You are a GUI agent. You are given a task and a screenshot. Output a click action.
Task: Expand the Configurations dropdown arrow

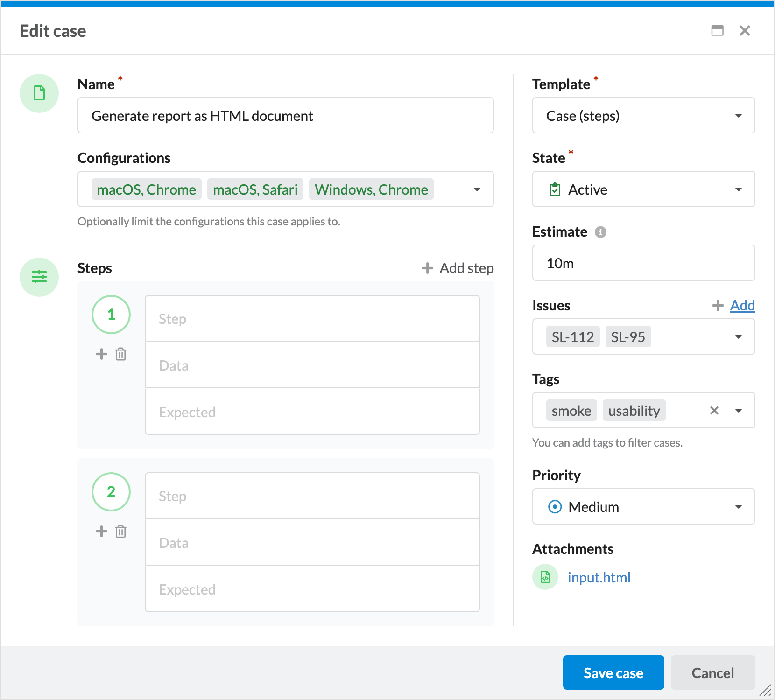[477, 189]
